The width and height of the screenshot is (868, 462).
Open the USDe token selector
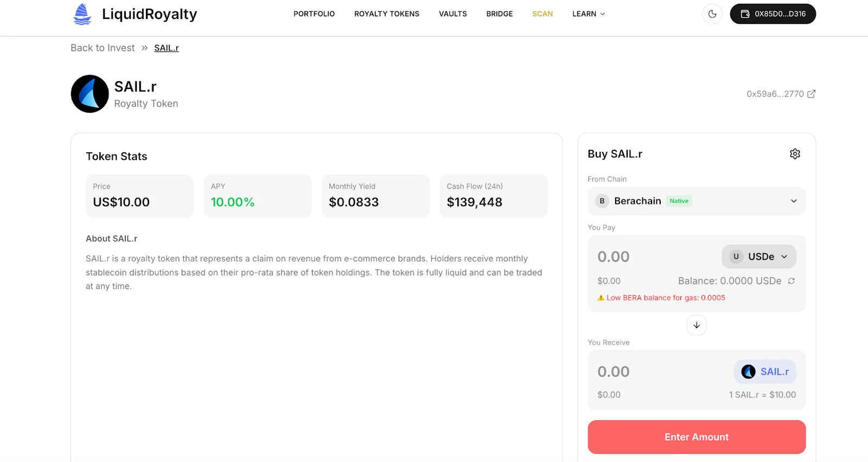tap(759, 256)
